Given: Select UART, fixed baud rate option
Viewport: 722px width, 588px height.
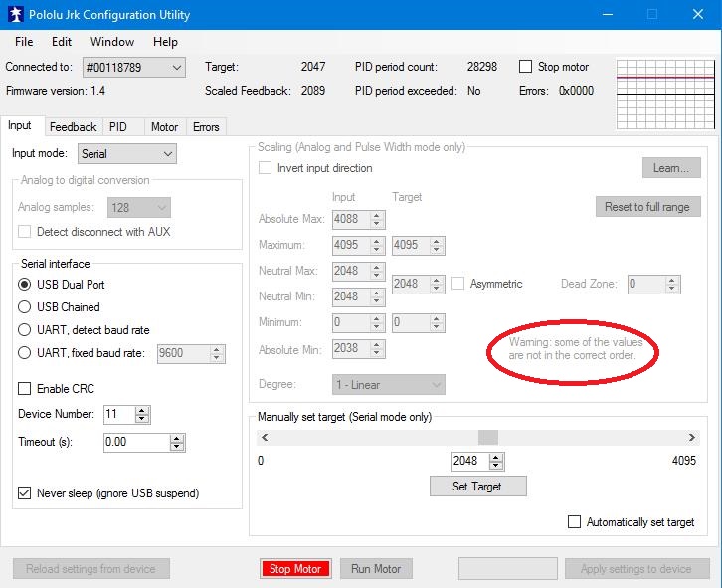Looking at the screenshot, I should [x=25, y=353].
